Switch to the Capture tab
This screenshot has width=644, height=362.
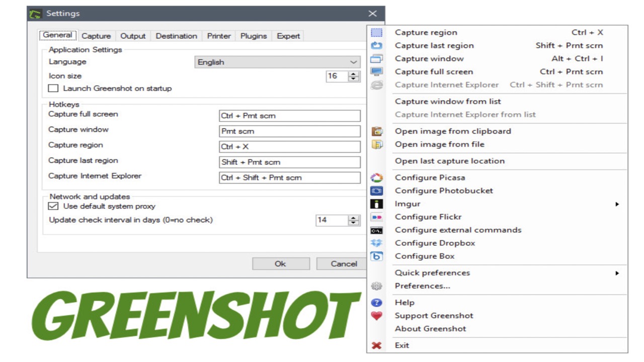click(x=96, y=36)
